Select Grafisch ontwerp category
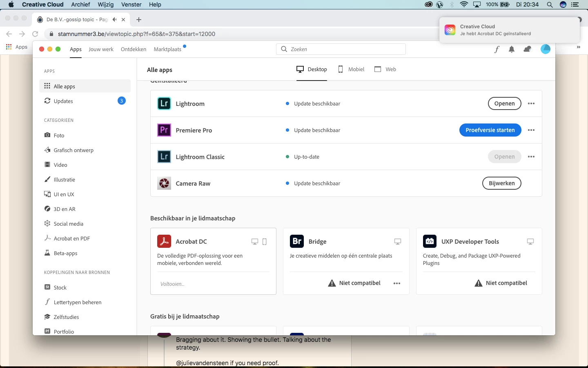 pos(85,150)
